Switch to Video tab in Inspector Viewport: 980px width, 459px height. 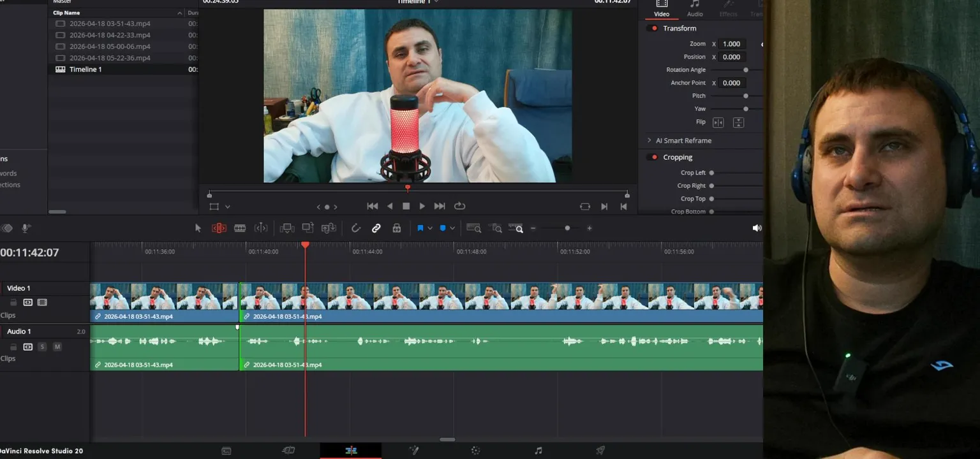tap(662, 9)
